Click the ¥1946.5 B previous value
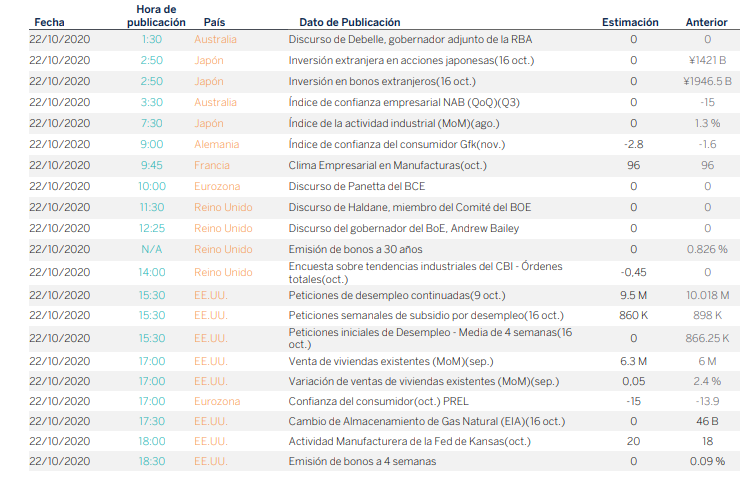Image resolution: width=754 pixels, height=484 pixels. pyautogui.click(x=706, y=81)
